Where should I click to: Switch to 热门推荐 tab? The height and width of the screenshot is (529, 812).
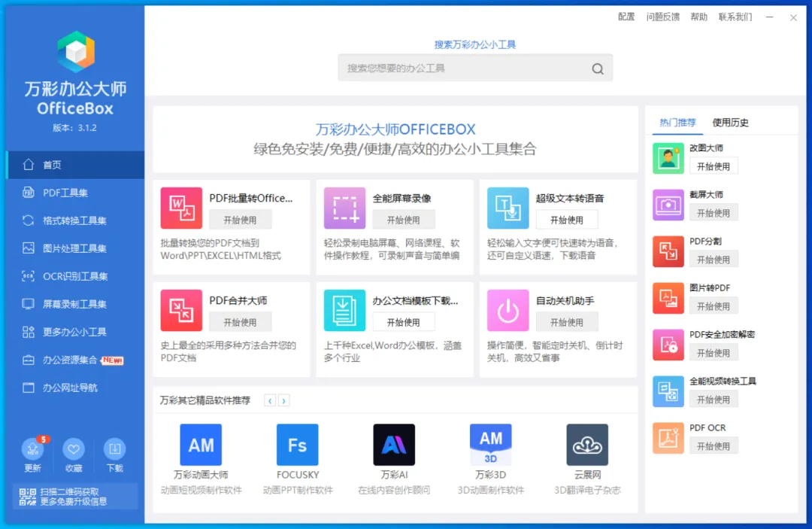[677, 123]
